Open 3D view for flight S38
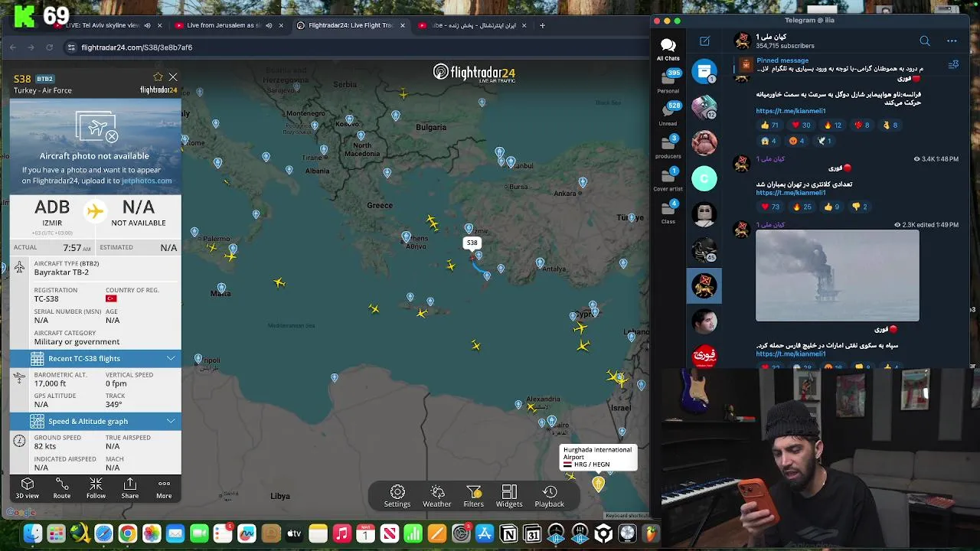 pos(28,488)
